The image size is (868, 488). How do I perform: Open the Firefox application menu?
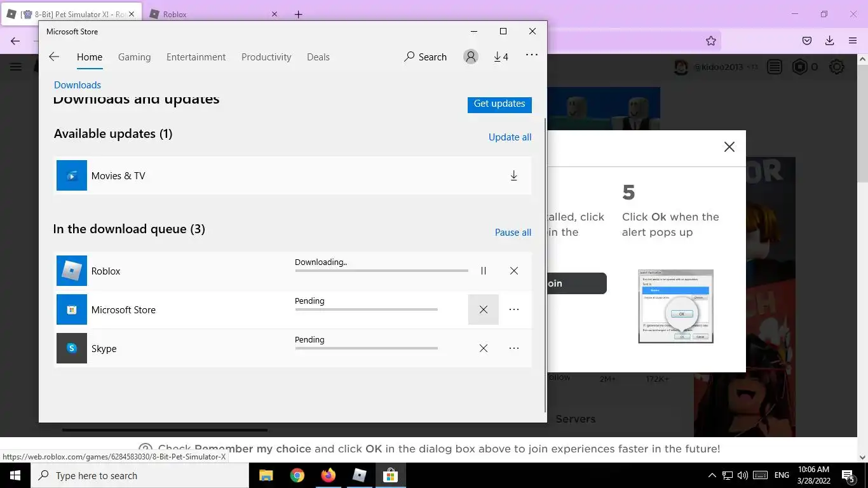pyautogui.click(x=853, y=41)
